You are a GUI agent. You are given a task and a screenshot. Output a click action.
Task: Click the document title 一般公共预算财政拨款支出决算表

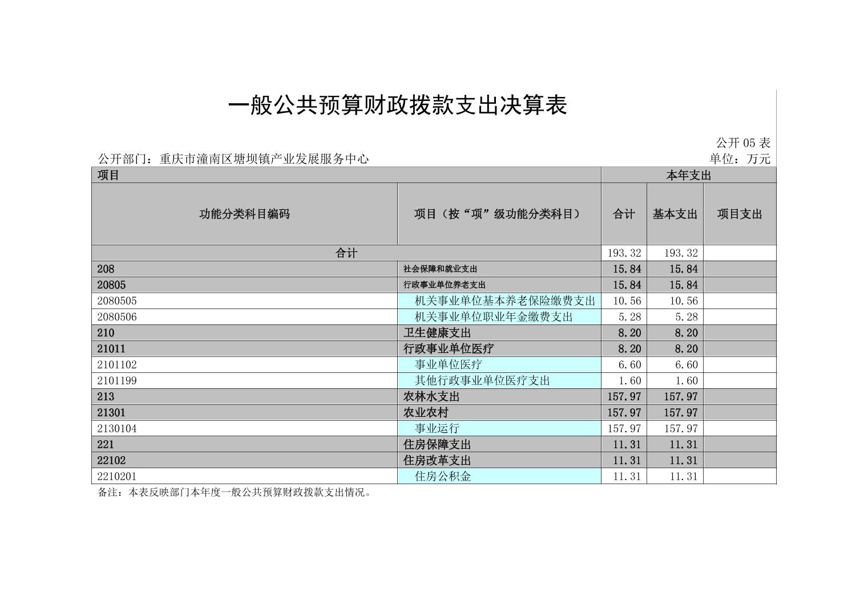[x=397, y=106]
